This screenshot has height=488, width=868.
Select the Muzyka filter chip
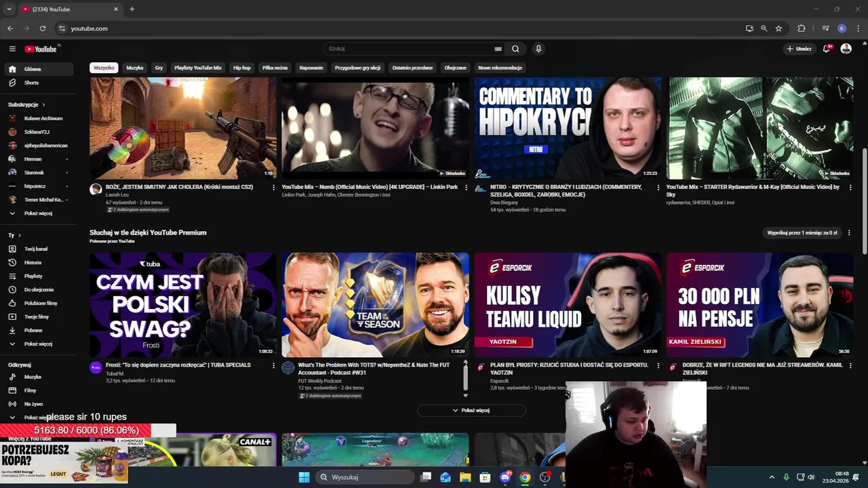click(x=135, y=68)
